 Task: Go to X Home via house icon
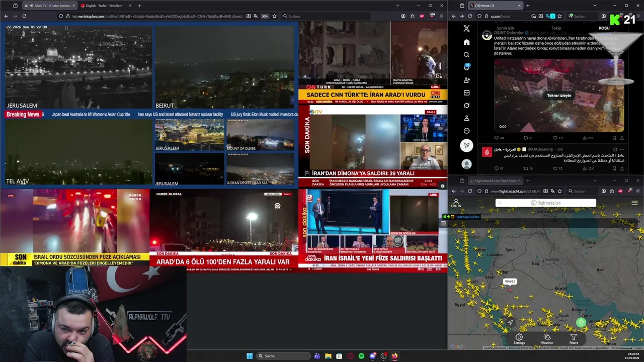466,42
